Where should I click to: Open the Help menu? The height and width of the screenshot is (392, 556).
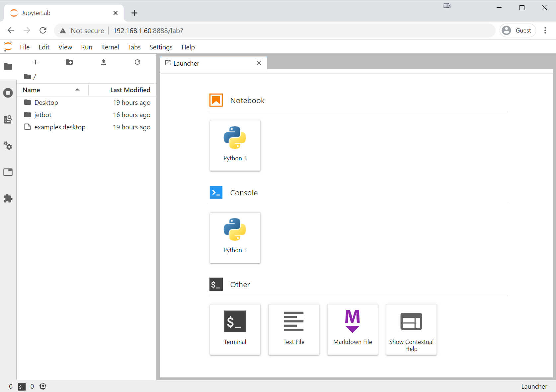(x=188, y=47)
